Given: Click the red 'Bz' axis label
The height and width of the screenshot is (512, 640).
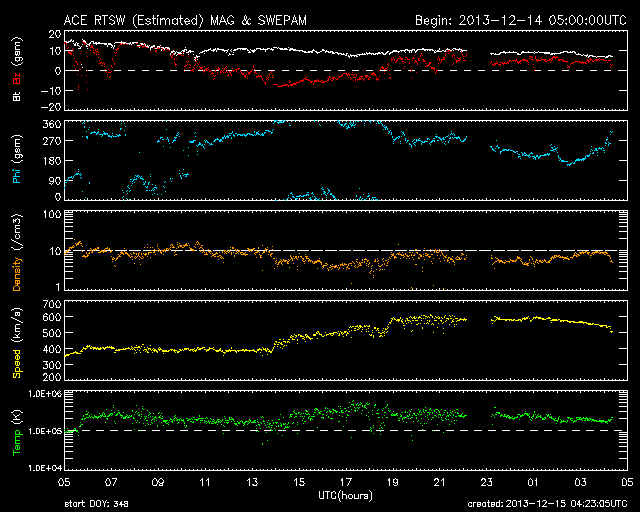Looking at the screenshot, I should 17,78.
